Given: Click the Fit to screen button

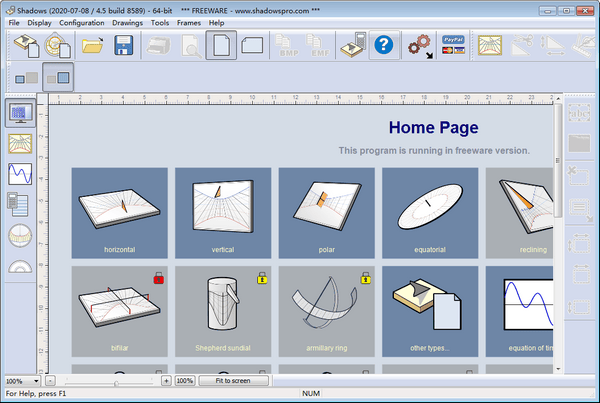Looking at the screenshot, I should pos(234,381).
